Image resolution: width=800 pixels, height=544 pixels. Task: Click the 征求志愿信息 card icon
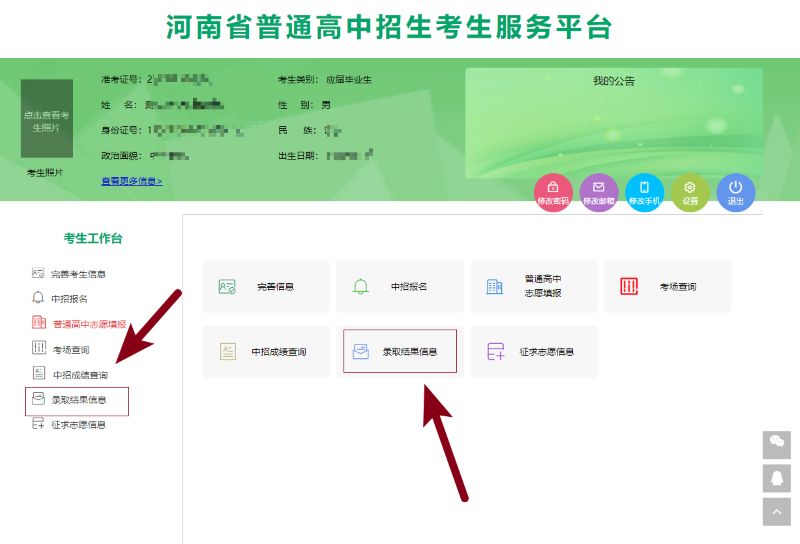(x=495, y=351)
